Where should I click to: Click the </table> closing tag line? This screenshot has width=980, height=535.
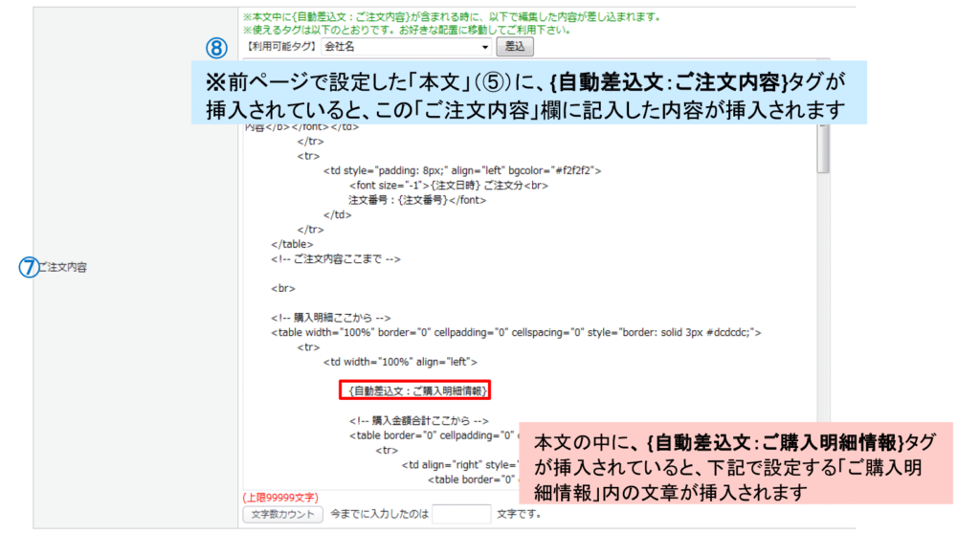coord(292,244)
